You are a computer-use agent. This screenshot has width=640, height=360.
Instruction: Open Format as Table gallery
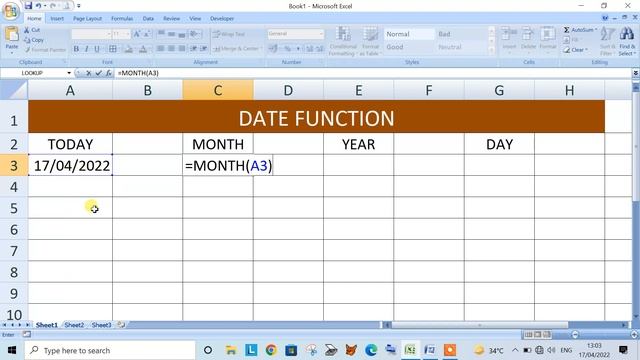coord(371,41)
